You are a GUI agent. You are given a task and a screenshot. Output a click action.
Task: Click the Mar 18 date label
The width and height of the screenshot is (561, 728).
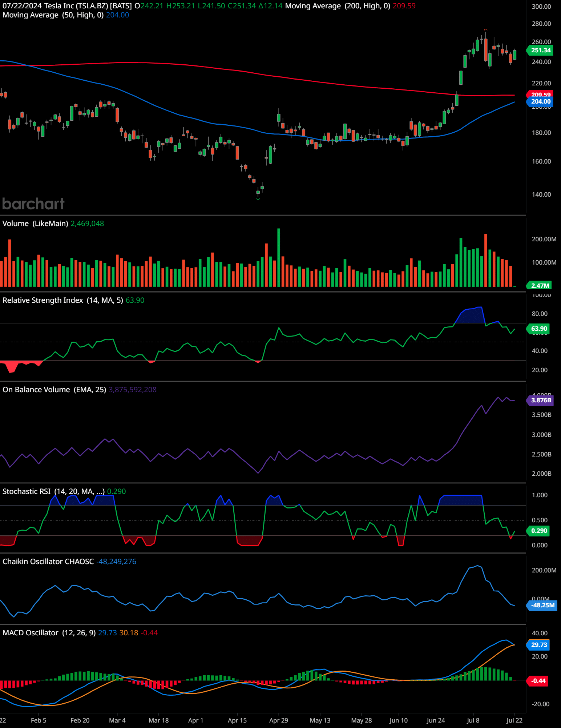click(x=159, y=720)
